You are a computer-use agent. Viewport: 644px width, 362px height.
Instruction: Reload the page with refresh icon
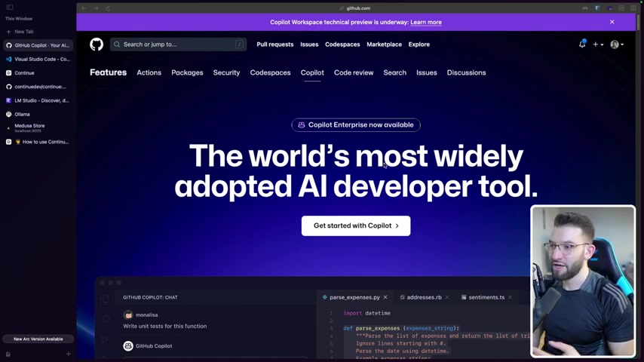pos(109,8)
